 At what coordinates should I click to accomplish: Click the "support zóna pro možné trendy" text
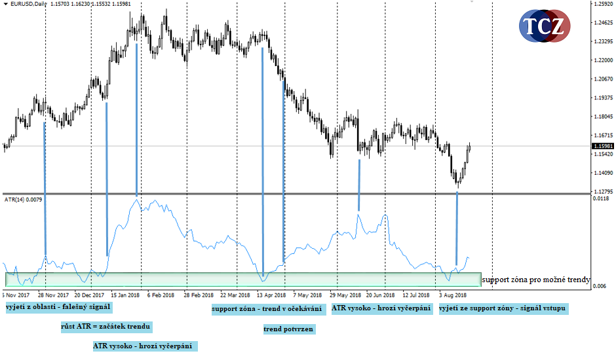536,280
